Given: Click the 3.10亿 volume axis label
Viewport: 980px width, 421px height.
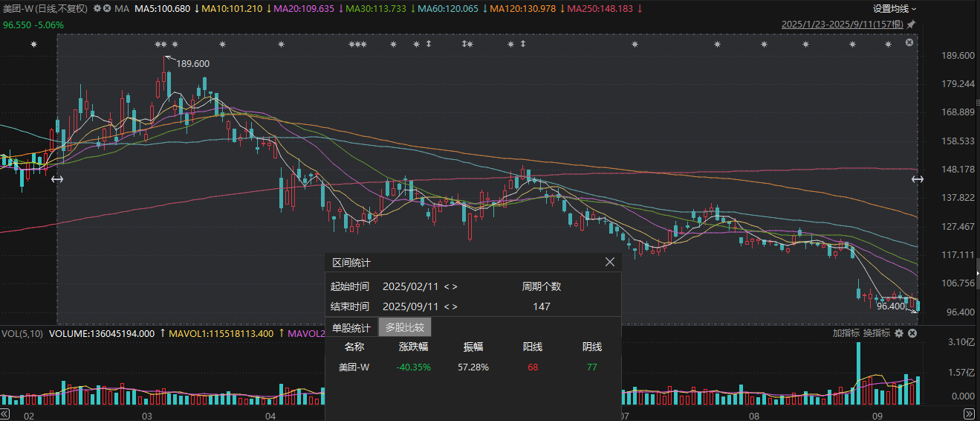Looking at the screenshot, I should [961, 341].
